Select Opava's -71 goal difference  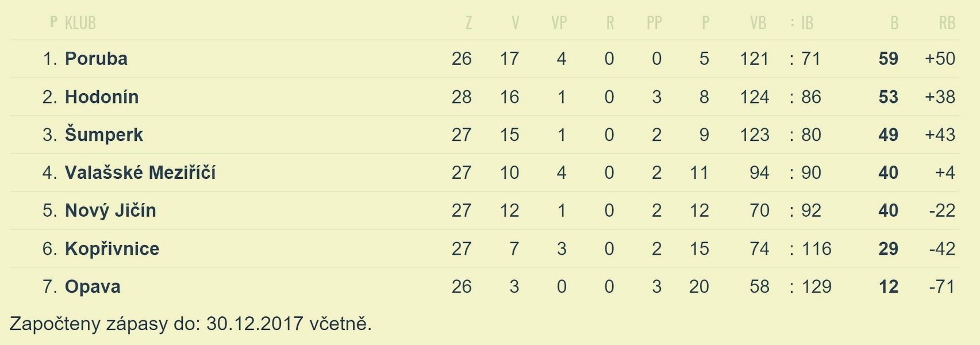(941, 286)
